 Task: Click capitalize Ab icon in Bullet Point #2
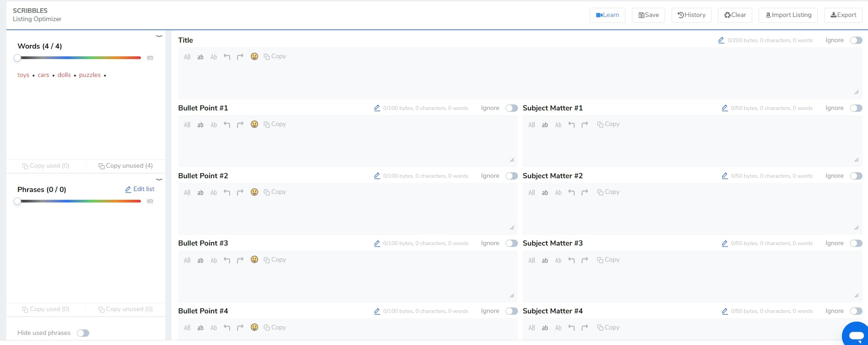(214, 192)
